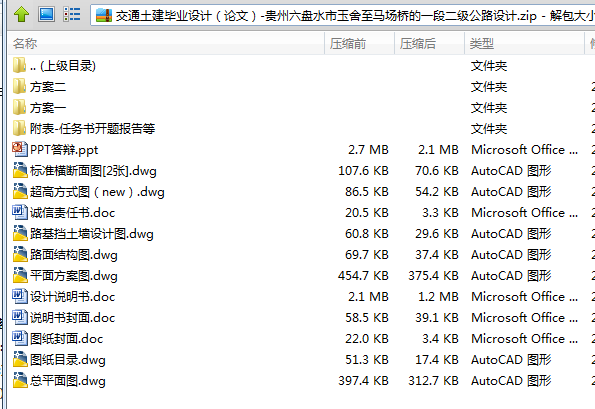Click the green up-arrow parent directory icon

click(x=21, y=14)
